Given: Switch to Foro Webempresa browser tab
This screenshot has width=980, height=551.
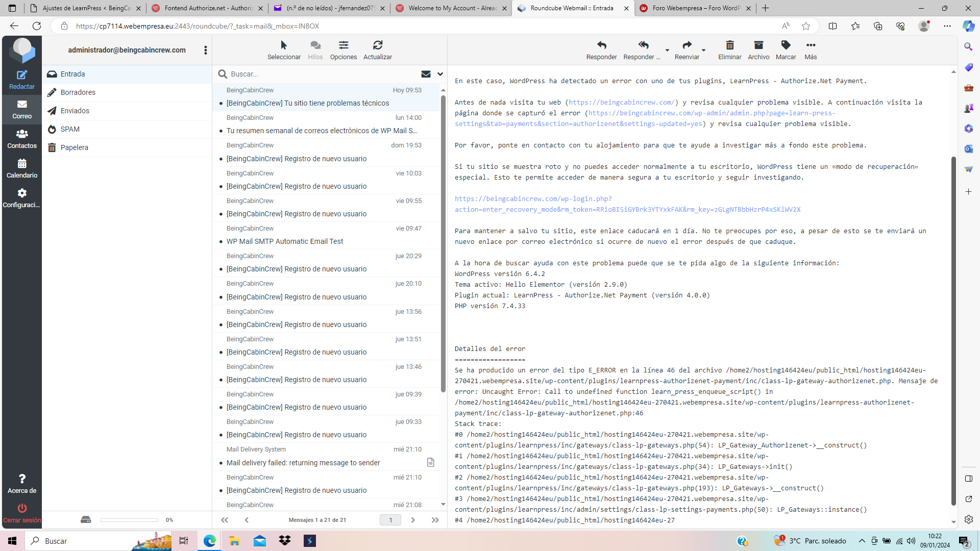Looking at the screenshot, I should click(696, 8).
